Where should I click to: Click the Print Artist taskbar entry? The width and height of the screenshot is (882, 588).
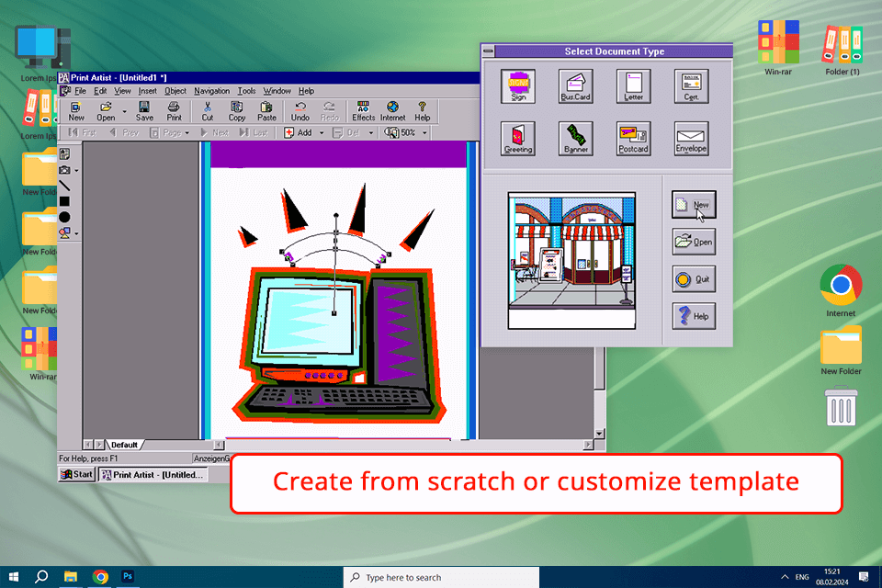(x=153, y=475)
